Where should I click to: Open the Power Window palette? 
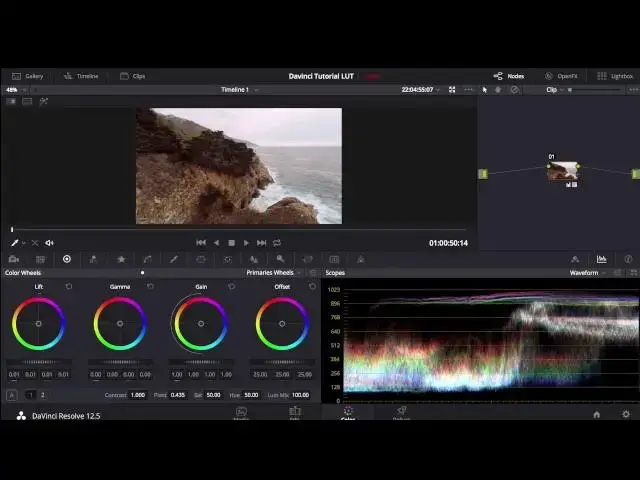[x=201, y=259]
